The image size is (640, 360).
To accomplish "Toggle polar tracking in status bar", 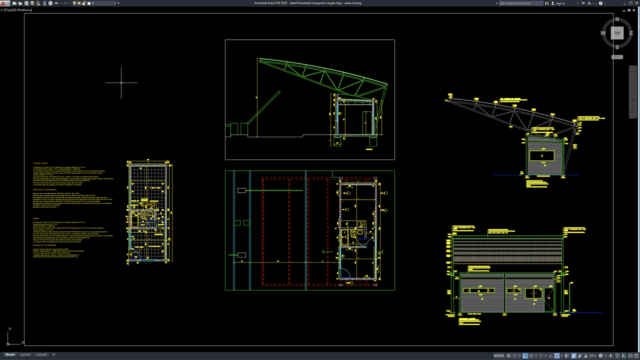I will pos(531,356).
